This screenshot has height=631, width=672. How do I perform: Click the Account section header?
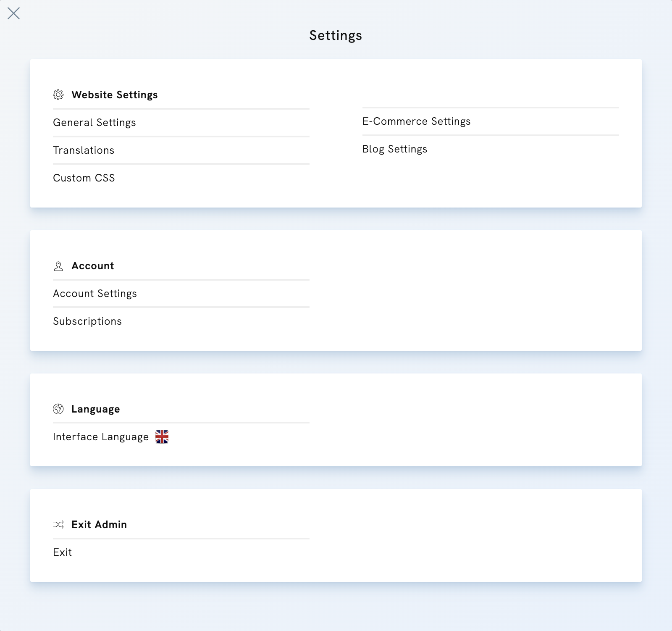coord(92,266)
